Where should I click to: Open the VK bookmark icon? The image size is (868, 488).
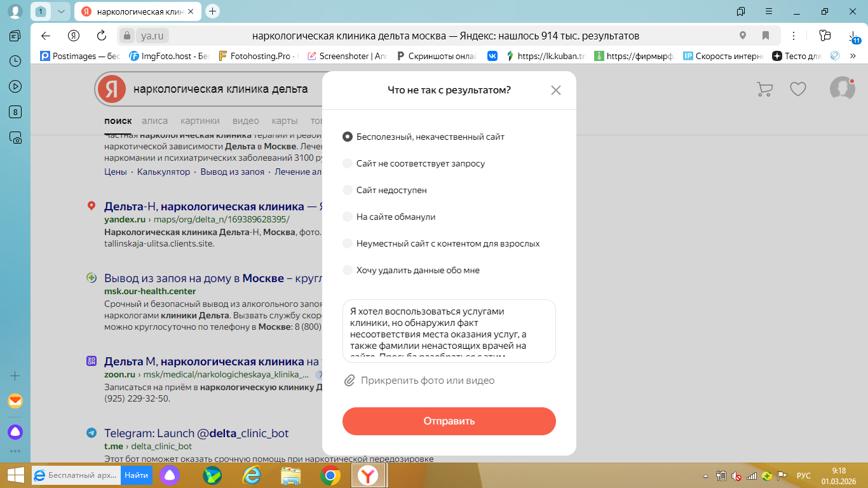click(x=492, y=56)
